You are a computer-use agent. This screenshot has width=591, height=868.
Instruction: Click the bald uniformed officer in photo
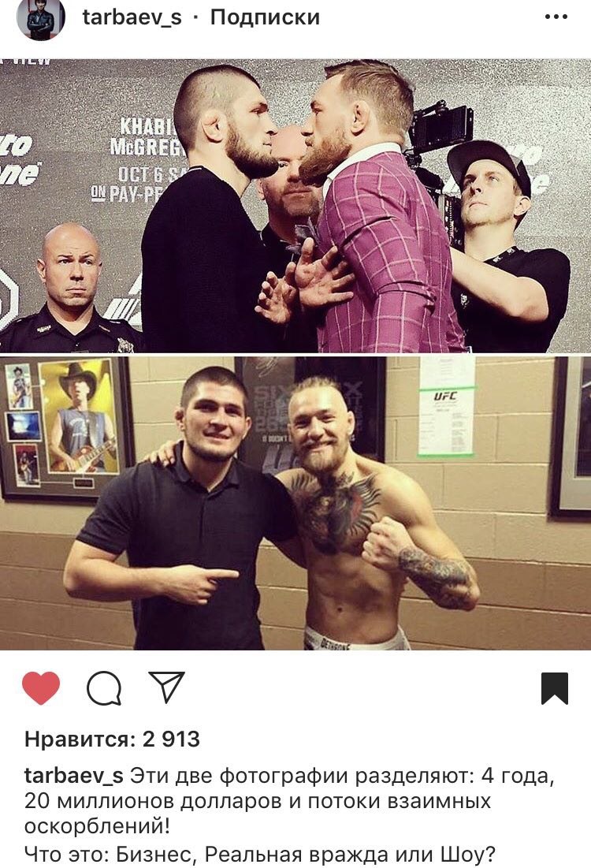69,289
